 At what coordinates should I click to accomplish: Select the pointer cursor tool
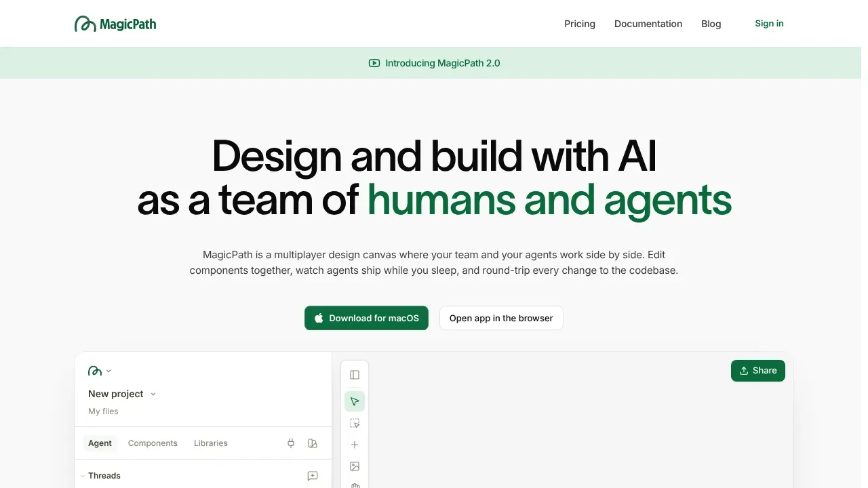coord(355,401)
